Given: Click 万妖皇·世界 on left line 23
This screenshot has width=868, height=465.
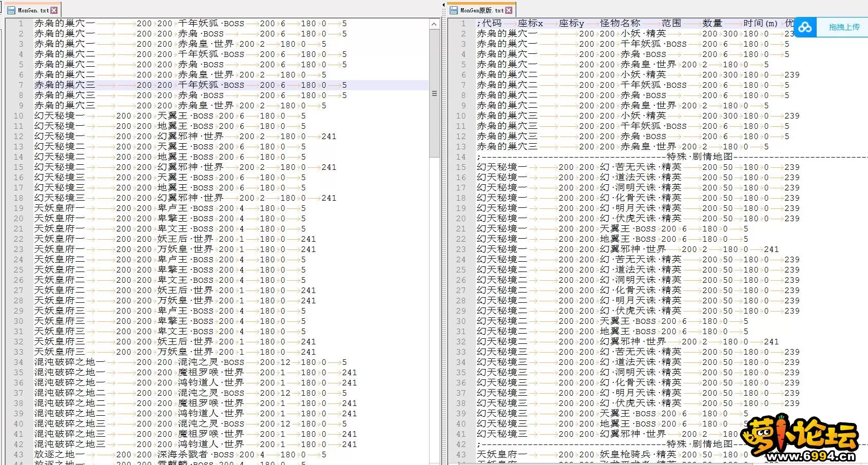Looking at the screenshot, I should 185,249.
